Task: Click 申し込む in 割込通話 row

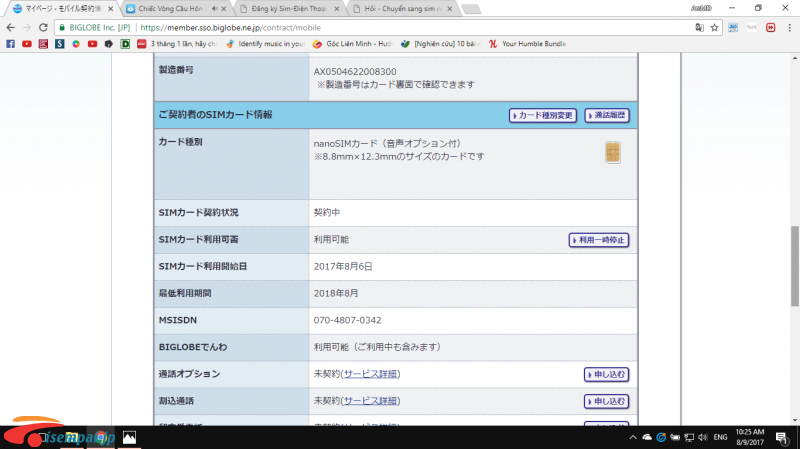Action: 607,402
